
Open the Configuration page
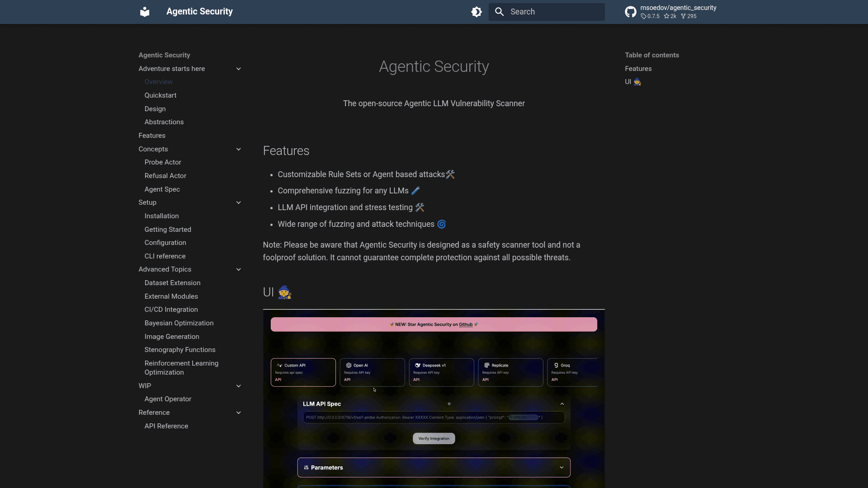click(x=165, y=243)
